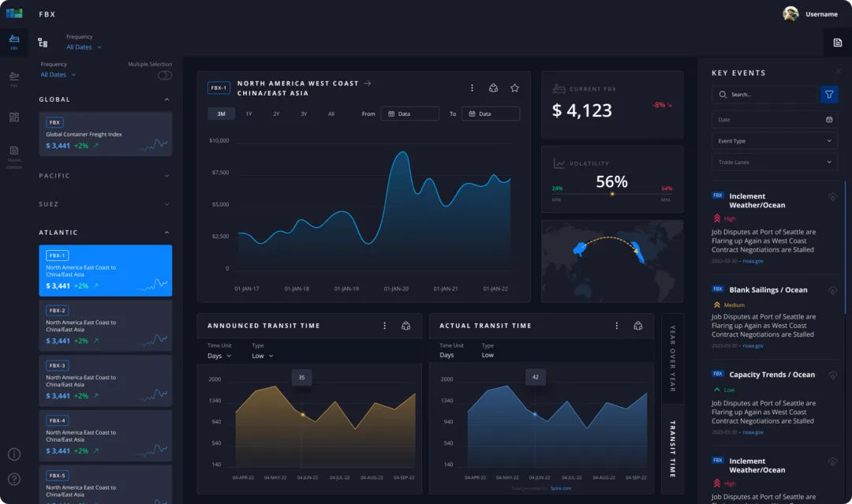Select the FBX-4 lane card
852x504 pixels.
point(106,435)
